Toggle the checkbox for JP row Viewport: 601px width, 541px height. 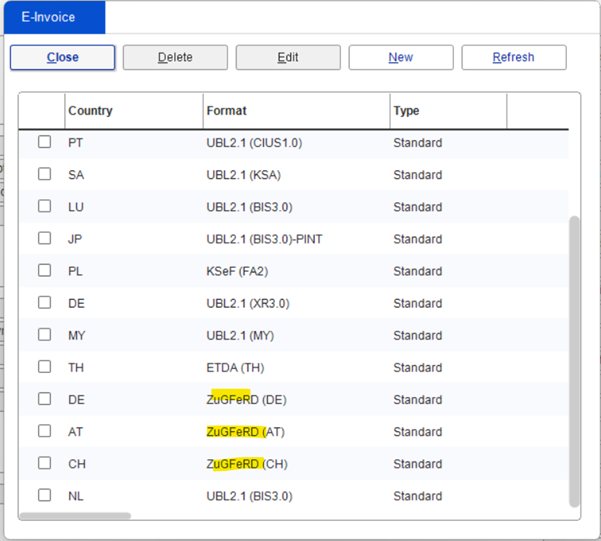(x=44, y=238)
